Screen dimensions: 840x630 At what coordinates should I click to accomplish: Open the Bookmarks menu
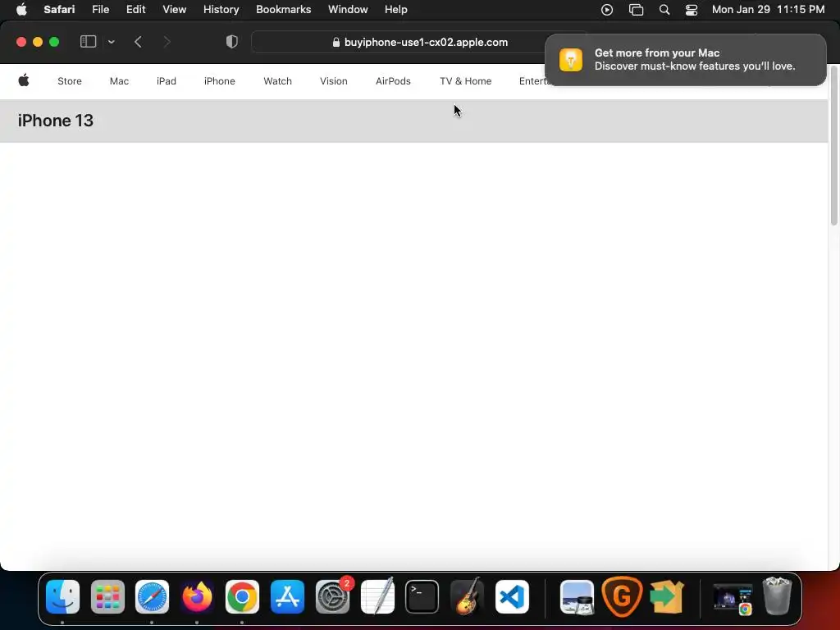[283, 10]
